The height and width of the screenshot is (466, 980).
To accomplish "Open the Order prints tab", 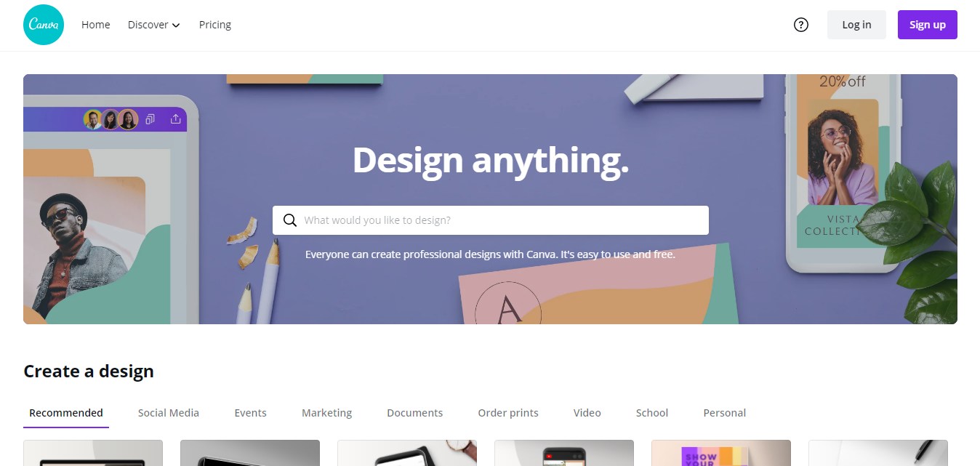I will click(508, 413).
